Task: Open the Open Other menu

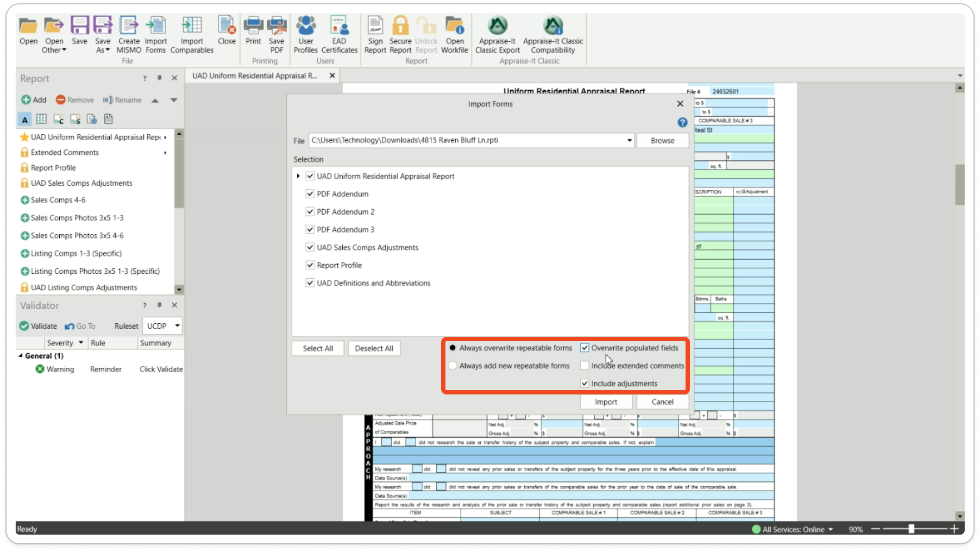Action: pos(54,34)
